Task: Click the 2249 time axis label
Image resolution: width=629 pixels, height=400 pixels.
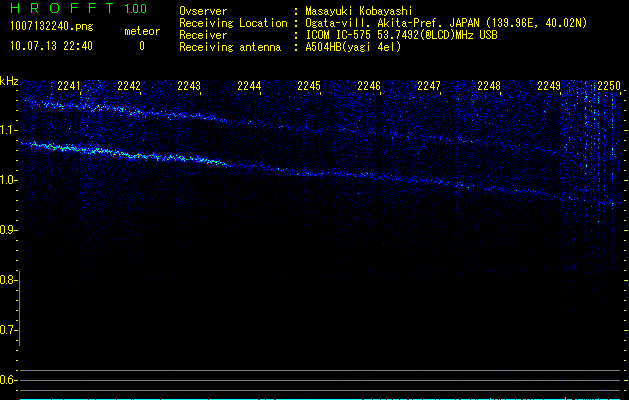Action: coord(549,86)
